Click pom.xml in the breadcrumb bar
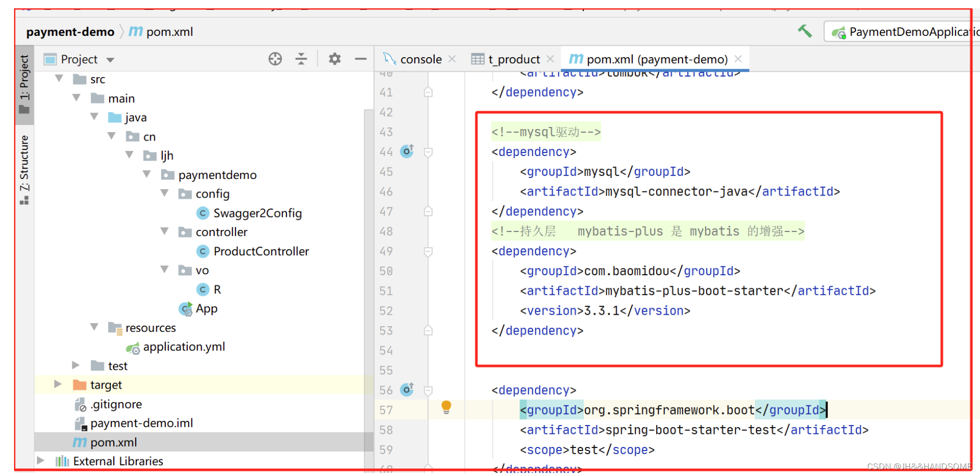Viewport: 980px width, 475px height. (x=169, y=32)
